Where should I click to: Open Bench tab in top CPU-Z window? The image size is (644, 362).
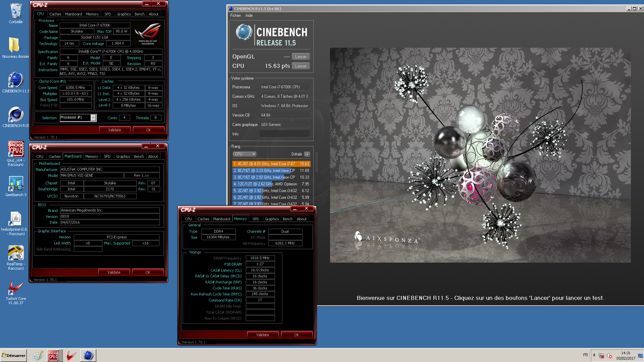click(x=139, y=14)
